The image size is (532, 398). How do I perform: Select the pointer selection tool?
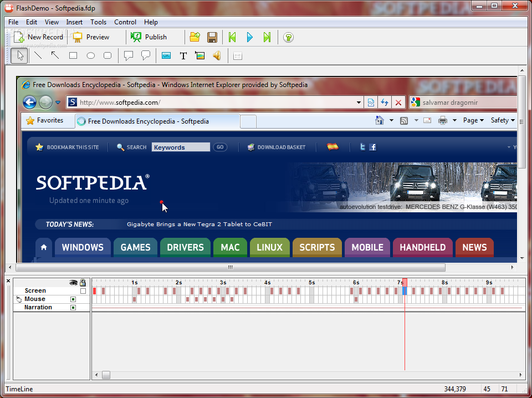pos(19,55)
